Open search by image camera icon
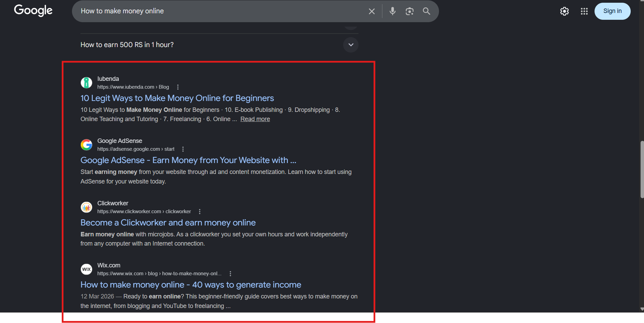 (x=409, y=11)
